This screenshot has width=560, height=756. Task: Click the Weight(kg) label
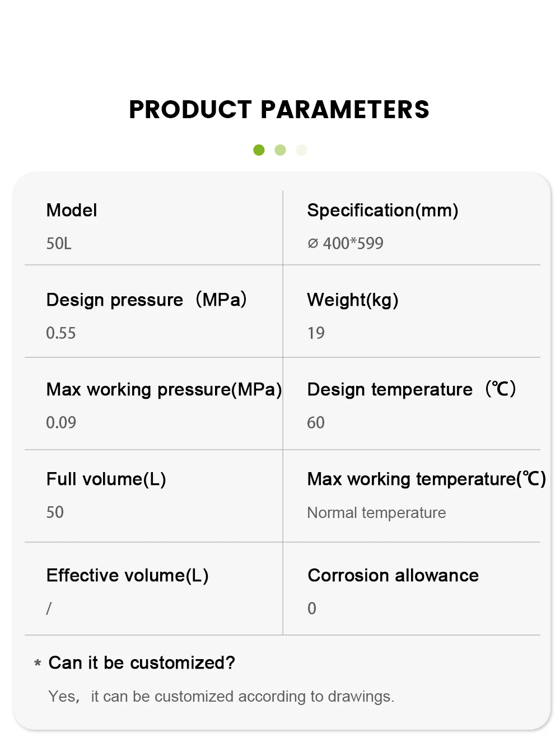[x=353, y=300]
